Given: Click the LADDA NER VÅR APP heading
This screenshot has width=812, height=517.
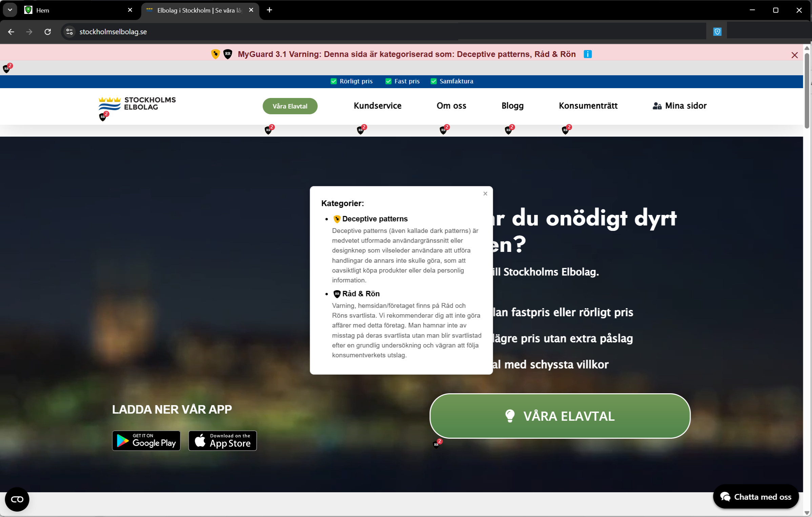Looking at the screenshot, I should [172, 410].
